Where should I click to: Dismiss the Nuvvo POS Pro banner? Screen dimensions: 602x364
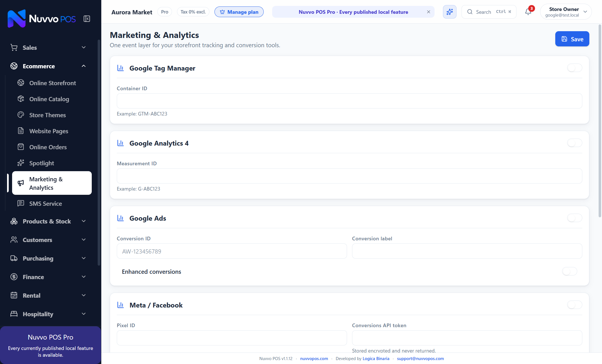[429, 12]
